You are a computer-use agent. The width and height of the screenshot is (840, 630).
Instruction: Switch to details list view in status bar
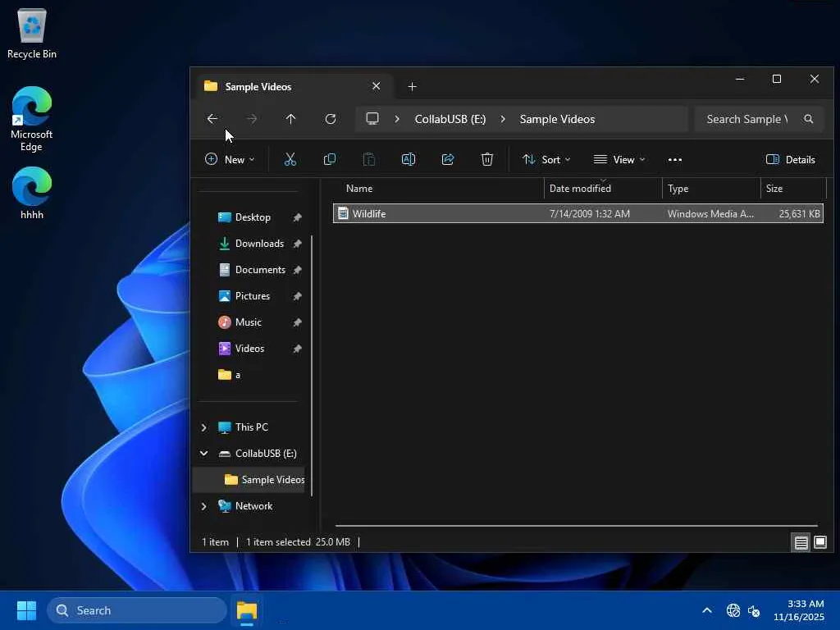tap(801, 542)
